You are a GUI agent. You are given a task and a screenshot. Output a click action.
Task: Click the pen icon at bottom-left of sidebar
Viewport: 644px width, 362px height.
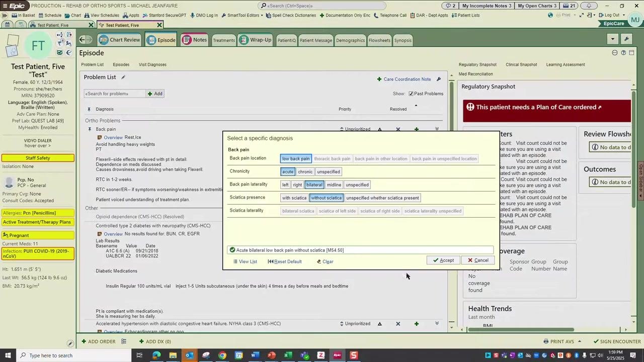coord(70,343)
